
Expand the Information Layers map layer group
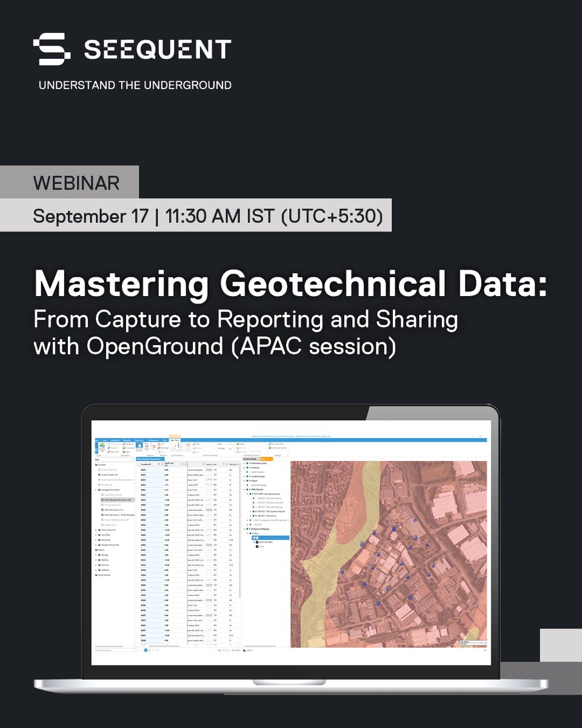pos(244,463)
